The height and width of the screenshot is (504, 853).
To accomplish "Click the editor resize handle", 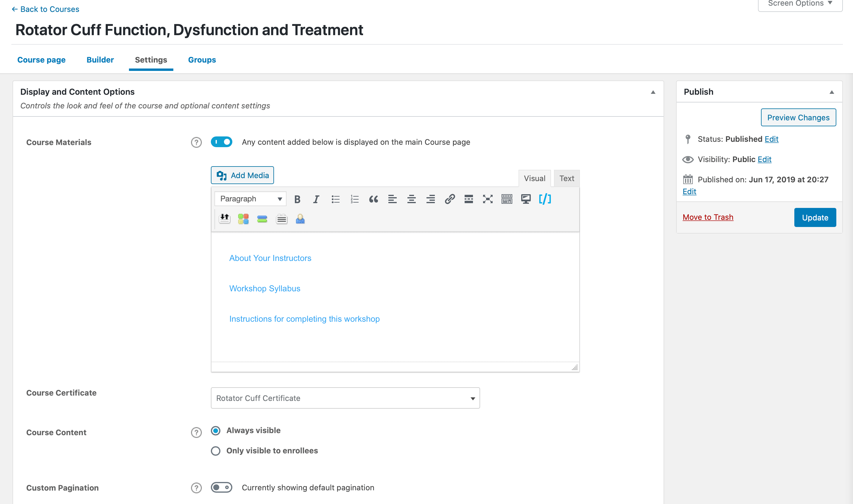I will click(575, 368).
